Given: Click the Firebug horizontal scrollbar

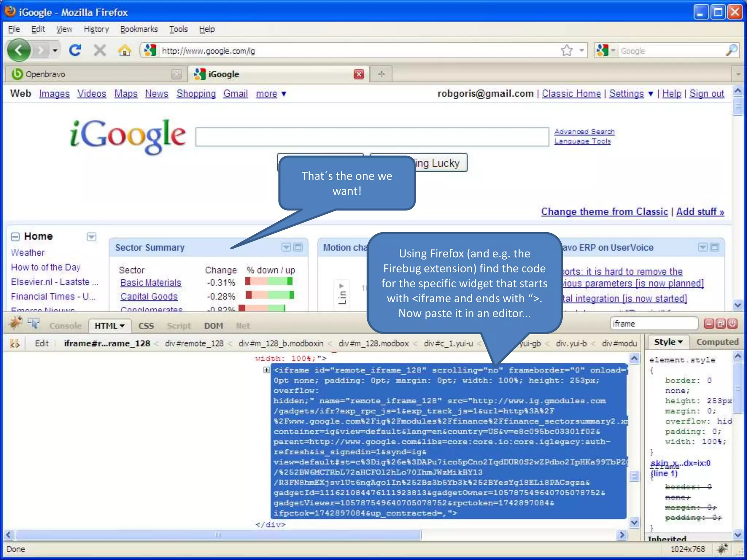Looking at the screenshot, I should click(x=218, y=535).
